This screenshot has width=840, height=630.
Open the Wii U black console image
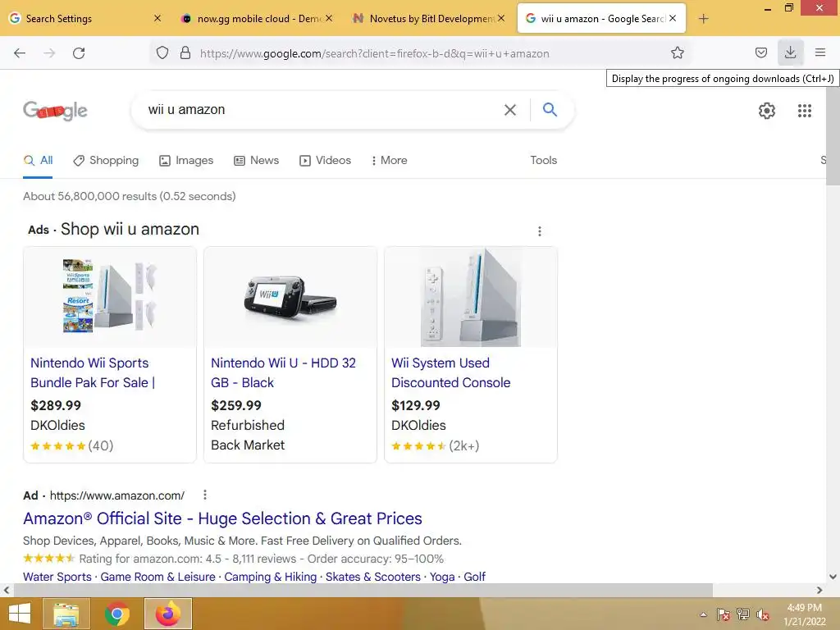click(x=290, y=296)
